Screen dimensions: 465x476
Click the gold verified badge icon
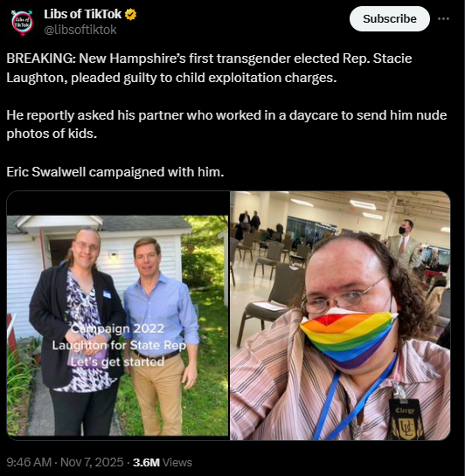click(x=130, y=14)
